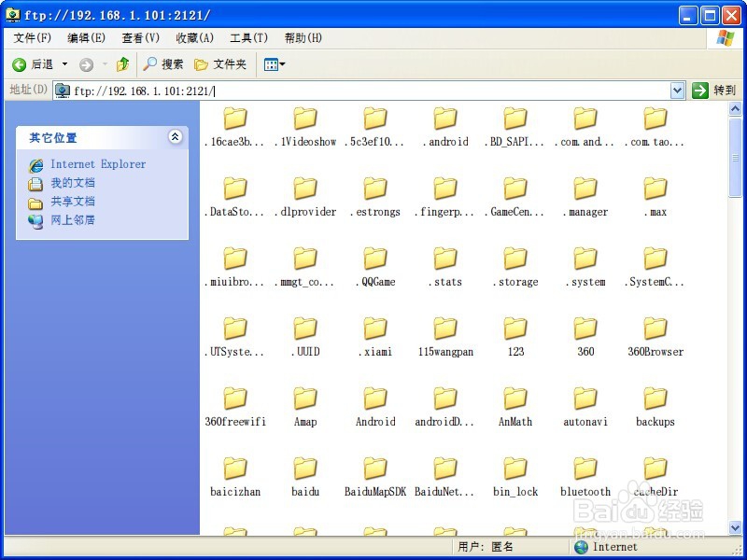Image resolution: width=747 pixels, height=560 pixels.
Task: Select the 115wangpan folder
Action: coord(445,337)
